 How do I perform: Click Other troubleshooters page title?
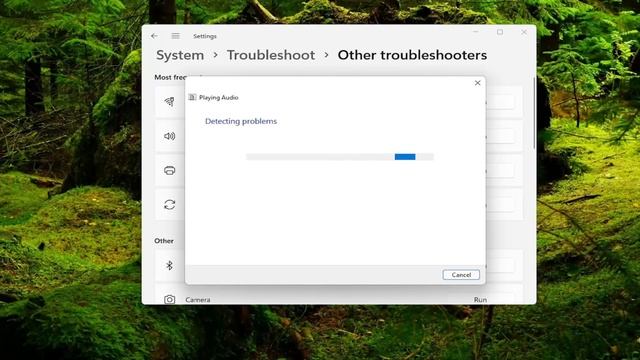tap(412, 55)
